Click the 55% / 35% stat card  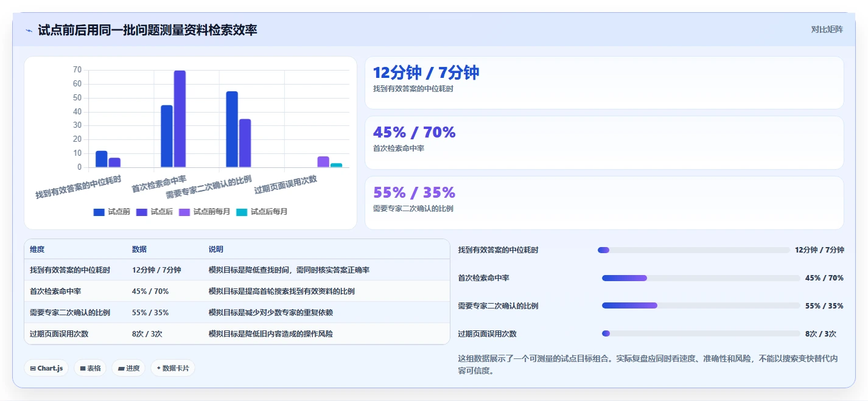click(x=604, y=203)
